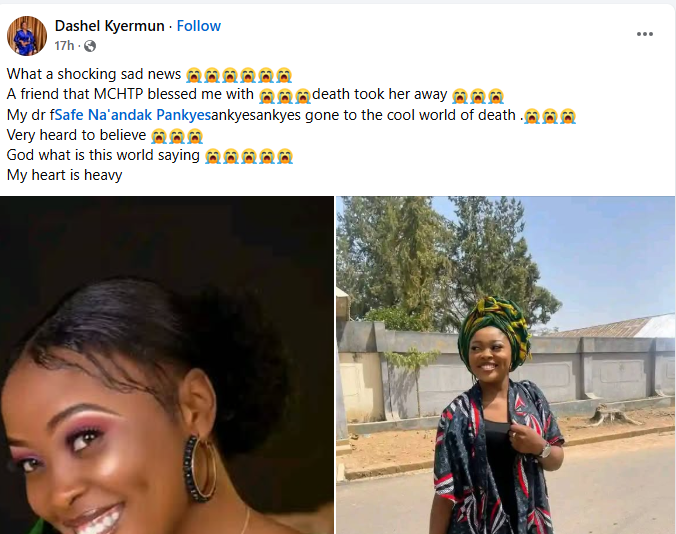
Task: Open the 17h post timestamp
Action: [x=64, y=46]
